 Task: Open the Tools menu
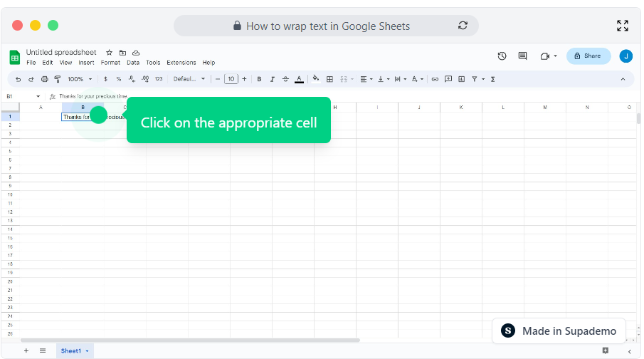[153, 63]
